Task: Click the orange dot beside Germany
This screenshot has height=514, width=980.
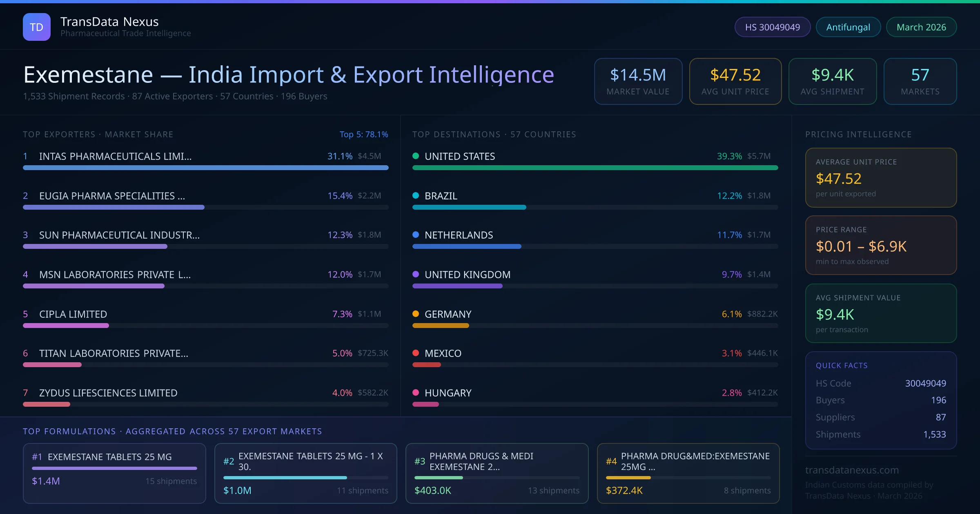Action: pos(416,314)
